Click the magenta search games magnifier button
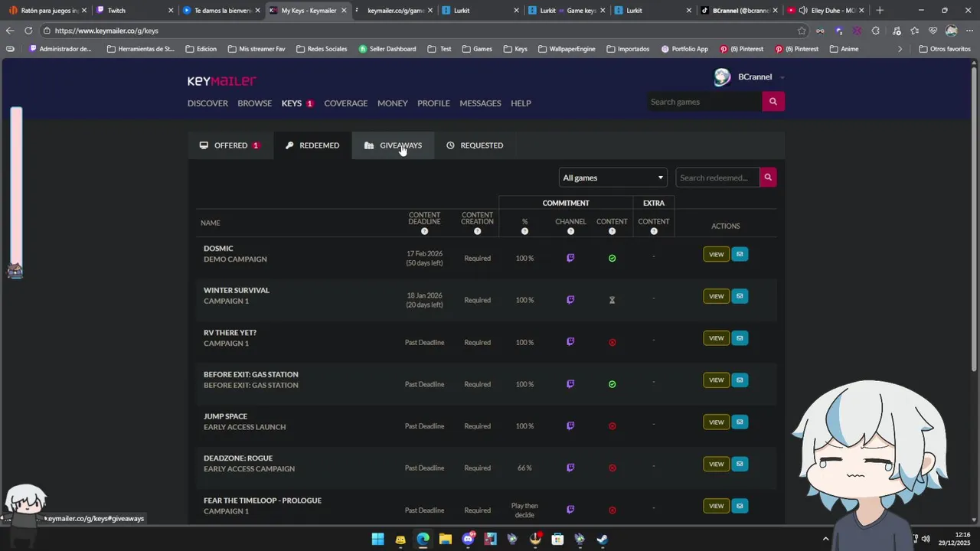Image resolution: width=980 pixels, height=551 pixels. point(773,102)
